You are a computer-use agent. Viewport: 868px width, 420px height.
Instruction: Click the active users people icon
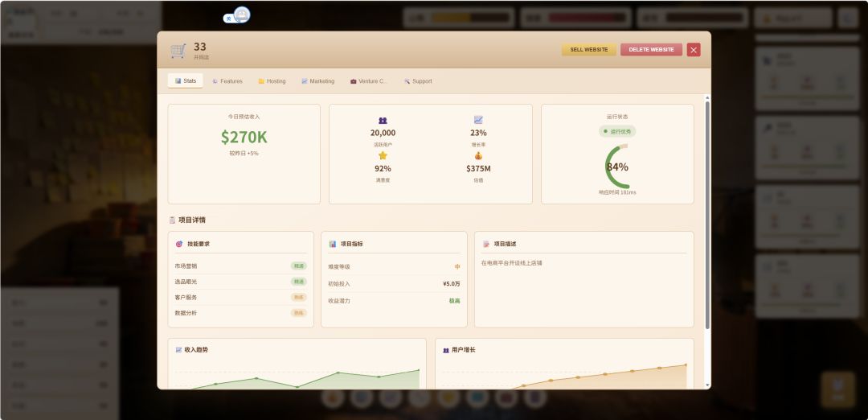[x=383, y=120]
